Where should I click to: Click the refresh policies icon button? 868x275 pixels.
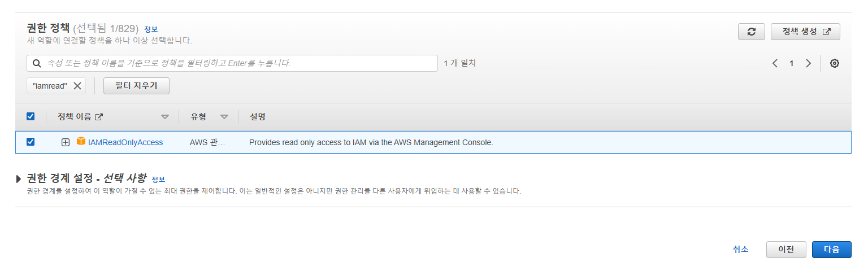tap(751, 32)
